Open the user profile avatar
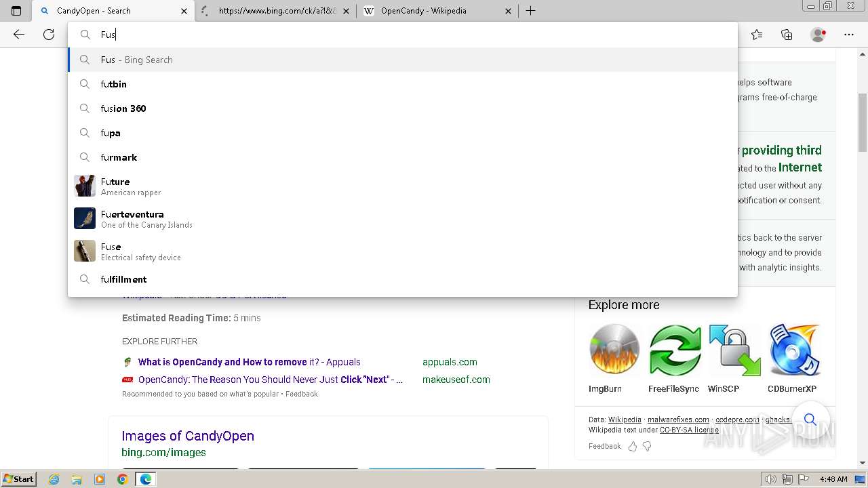 [818, 35]
